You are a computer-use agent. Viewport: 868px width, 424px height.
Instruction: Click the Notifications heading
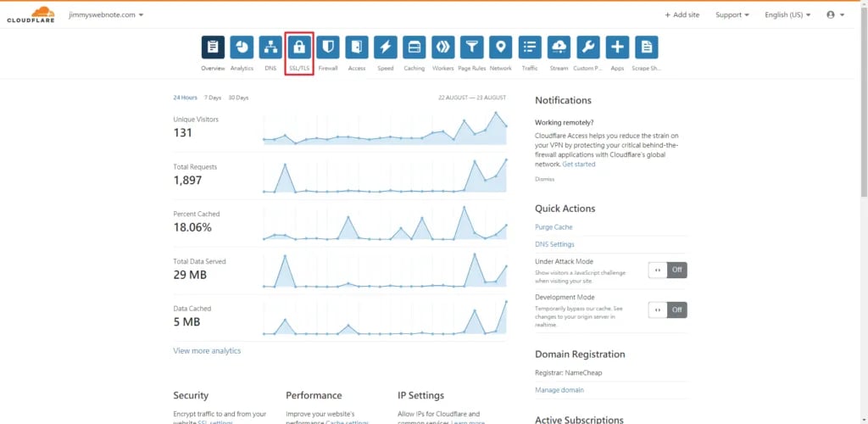pyautogui.click(x=563, y=100)
